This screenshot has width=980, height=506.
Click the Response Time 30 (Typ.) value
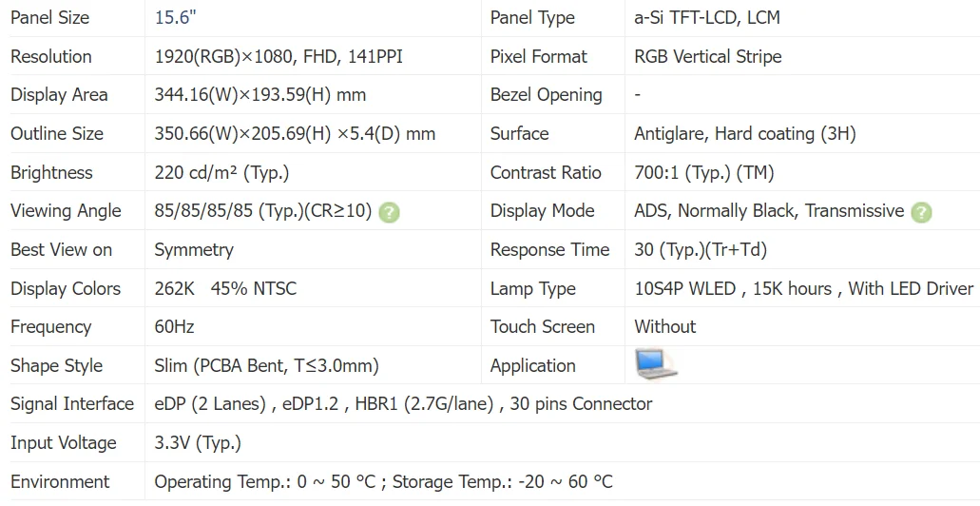(701, 249)
